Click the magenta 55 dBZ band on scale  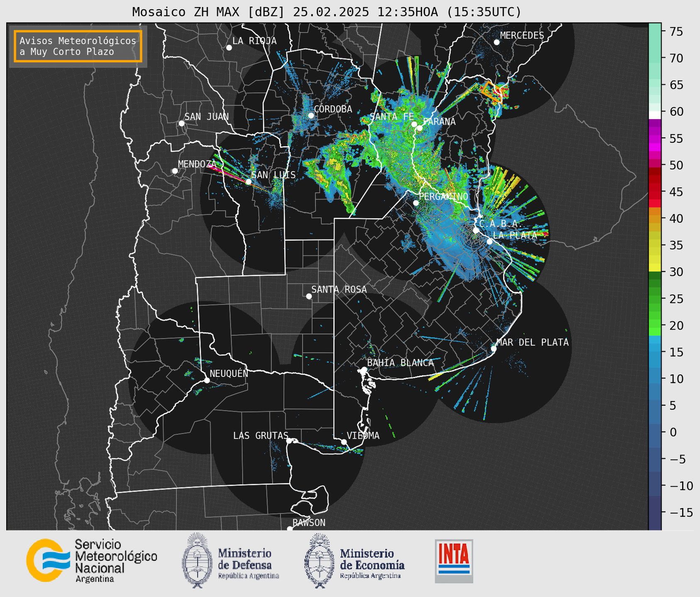tap(655, 139)
